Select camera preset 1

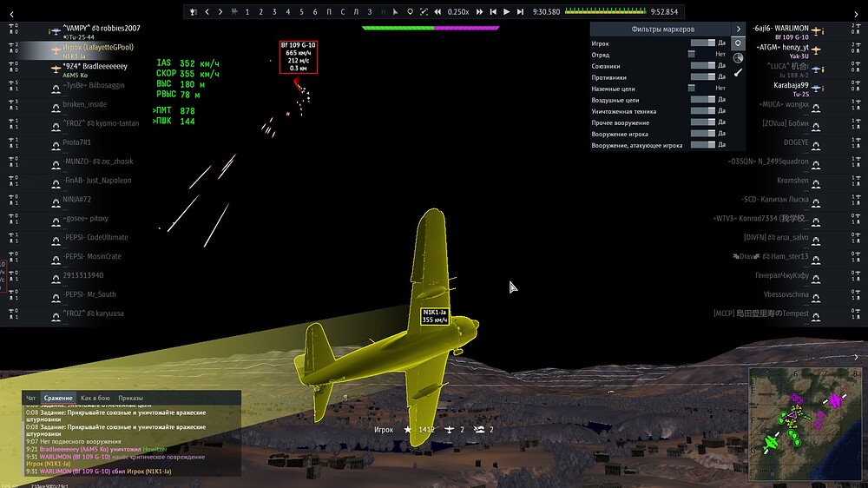tap(247, 11)
